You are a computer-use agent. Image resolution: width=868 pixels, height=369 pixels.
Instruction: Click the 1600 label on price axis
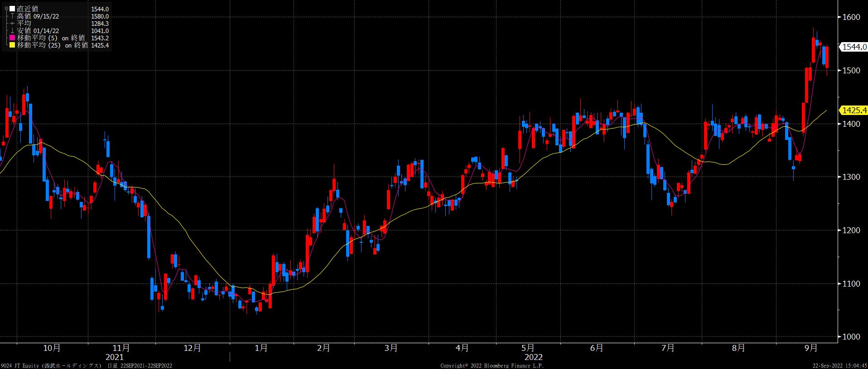[x=850, y=17]
